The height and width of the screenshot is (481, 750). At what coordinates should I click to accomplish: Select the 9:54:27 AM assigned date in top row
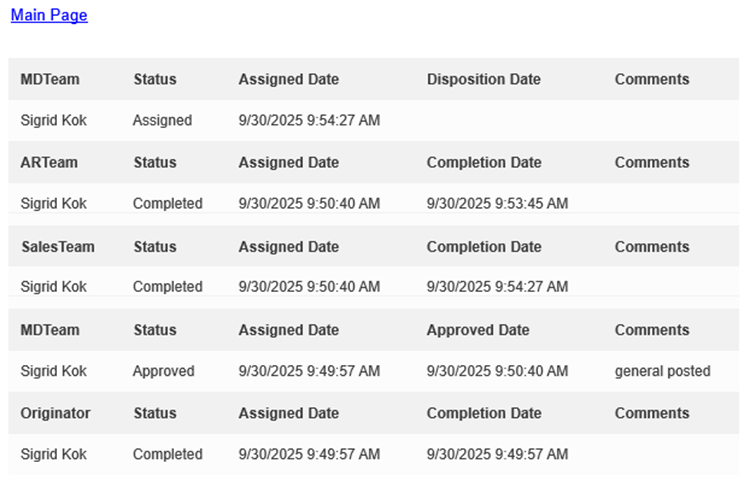(x=309, y=120)
